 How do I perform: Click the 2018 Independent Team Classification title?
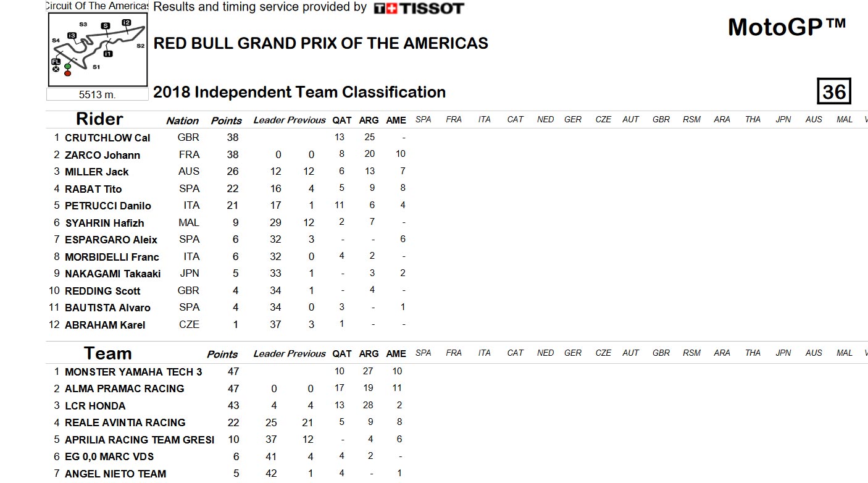[x=299, y=92]
